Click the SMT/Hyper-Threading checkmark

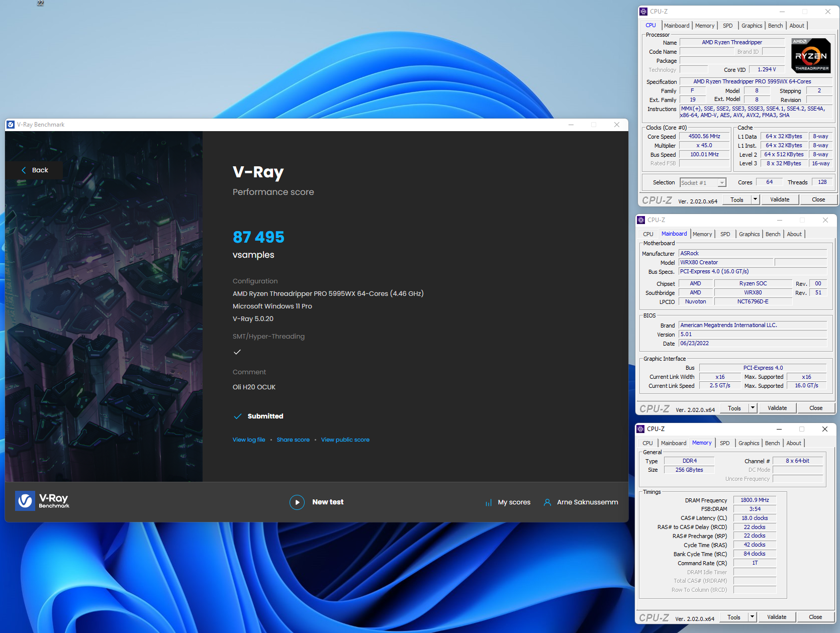pyautogui.click(x=237, y=352)
